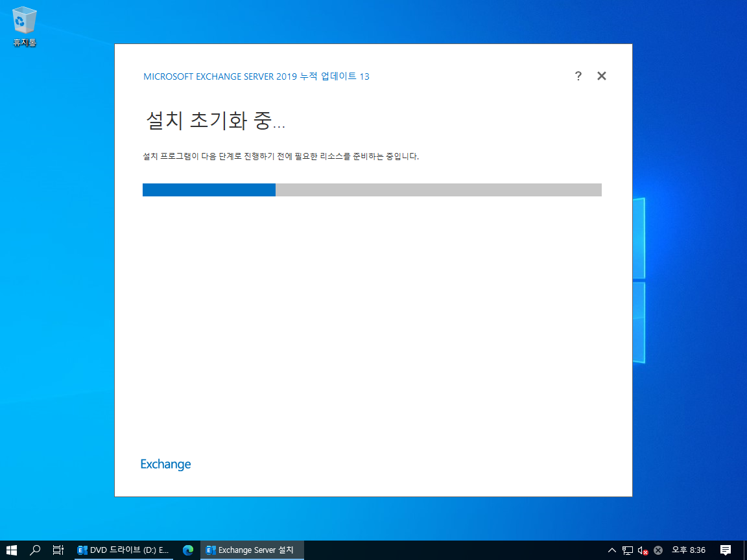Image resolution: width=747 pixels, height=560 pixels.
Task: Show hidden system tray icons
Action: (612, 550)
